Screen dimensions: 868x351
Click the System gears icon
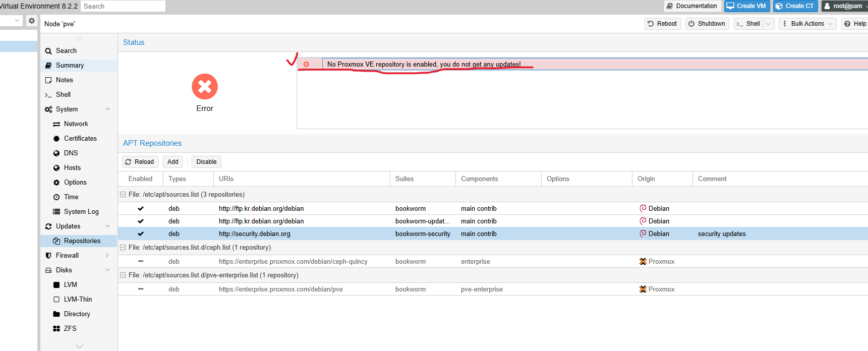pyautogui.click(x=48, y=109)
